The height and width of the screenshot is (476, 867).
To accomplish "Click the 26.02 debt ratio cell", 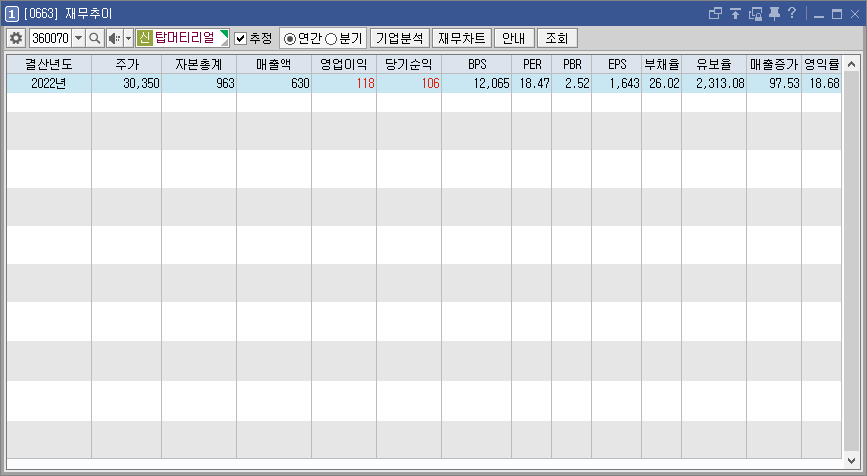I will [662, 83].
